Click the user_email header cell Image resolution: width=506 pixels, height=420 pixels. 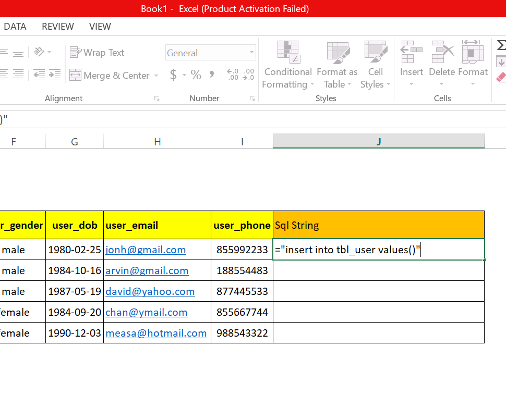coord(157,225)
